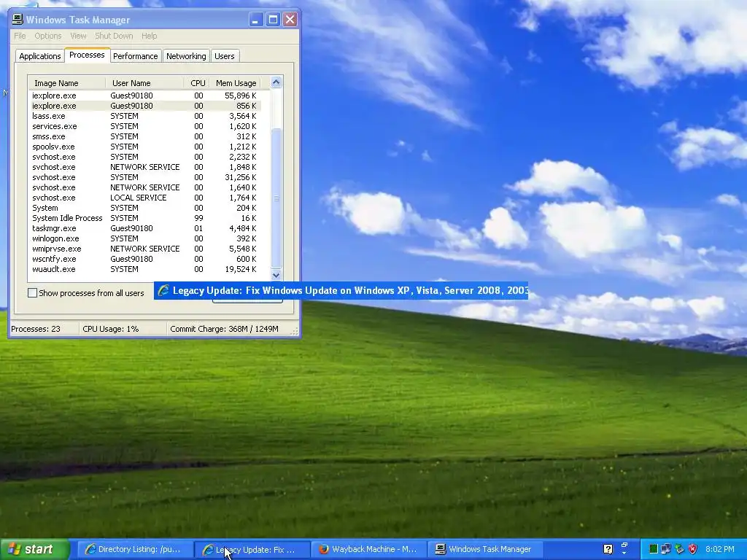Click the Windows Task Manager taskbar button
This screenshot has height=560, width=747.
(484, 549)
